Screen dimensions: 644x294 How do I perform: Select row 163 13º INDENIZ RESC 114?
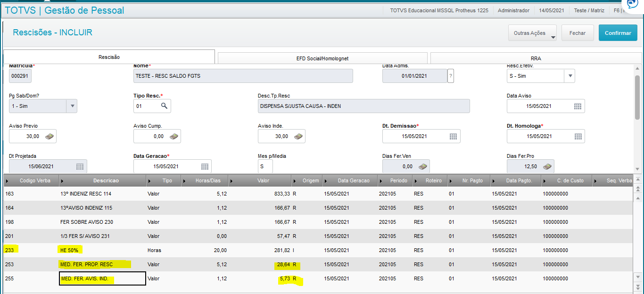click(318, 194)
